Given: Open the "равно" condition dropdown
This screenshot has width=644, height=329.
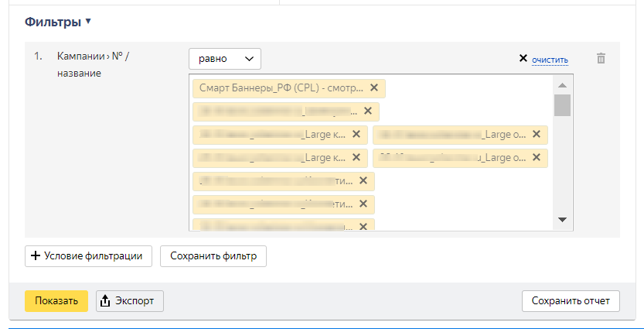Looking at the screenshot, I should pyautogui.click(x=225, y=59).
